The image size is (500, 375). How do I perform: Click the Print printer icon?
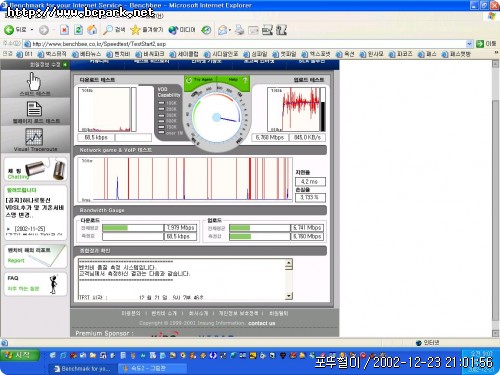click(x=239, y=30)
